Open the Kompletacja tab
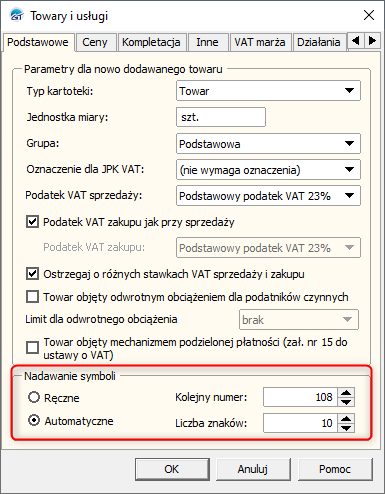 coord(151,42)
